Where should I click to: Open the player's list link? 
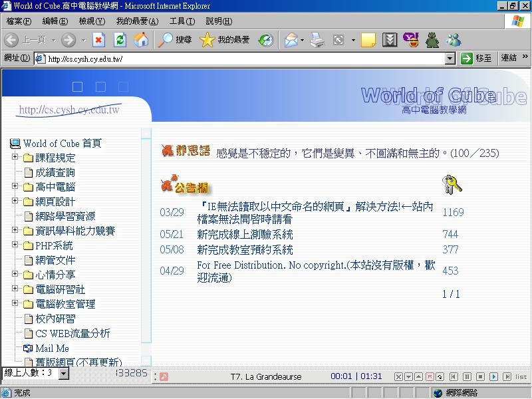tap(521, 377)
